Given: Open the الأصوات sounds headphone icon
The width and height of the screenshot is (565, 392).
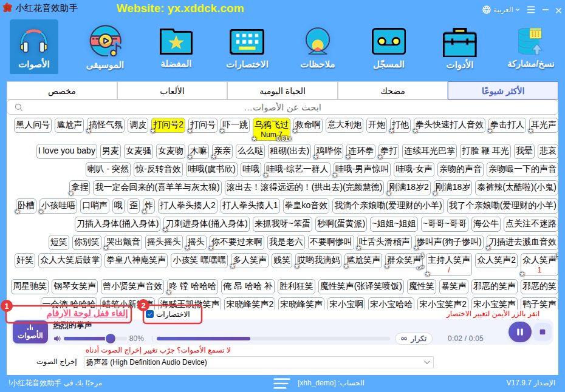Looking at the screenshot, I should (34, 47).
